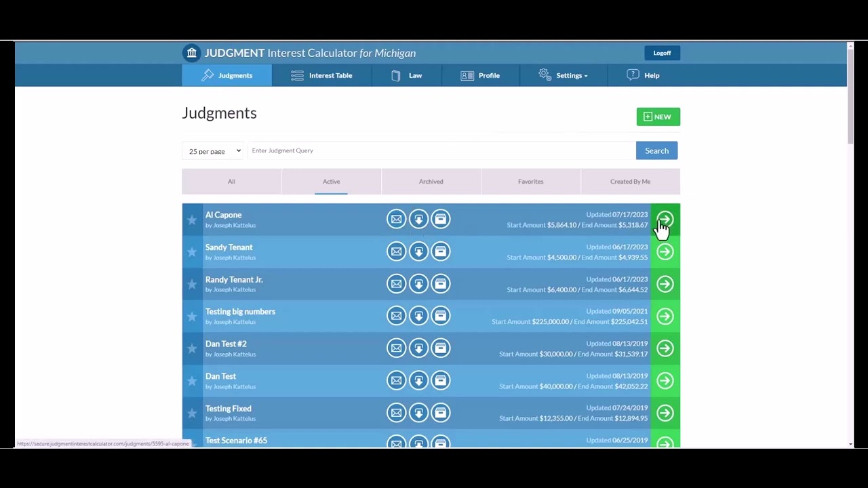Archive the Sandy Tenant judgment
The height and width of the screenshot is (488, 868).
click(x=441, y=251)
